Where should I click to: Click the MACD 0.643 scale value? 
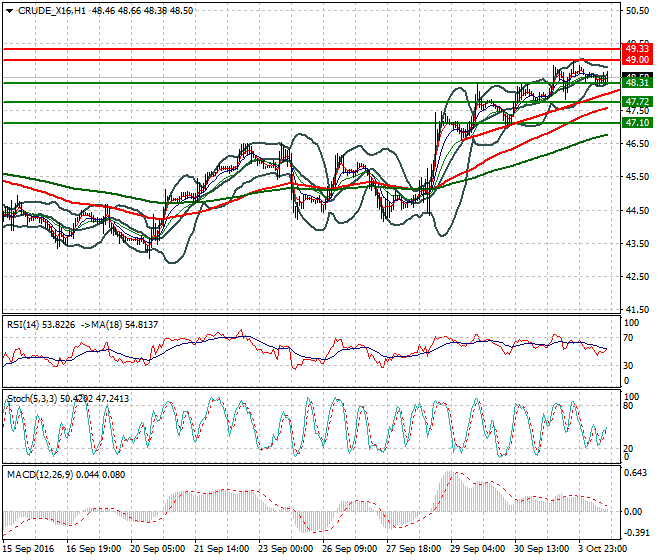[x=636, y=473]
